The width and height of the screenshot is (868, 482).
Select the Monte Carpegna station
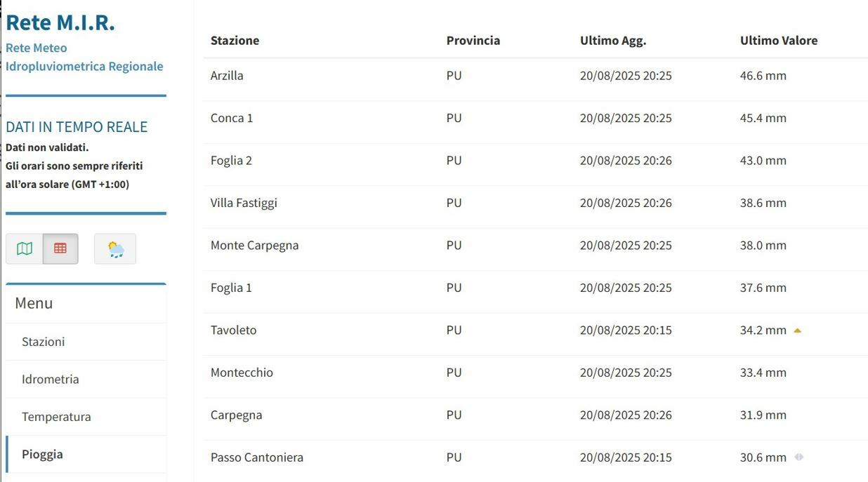[x=254, y=246]
